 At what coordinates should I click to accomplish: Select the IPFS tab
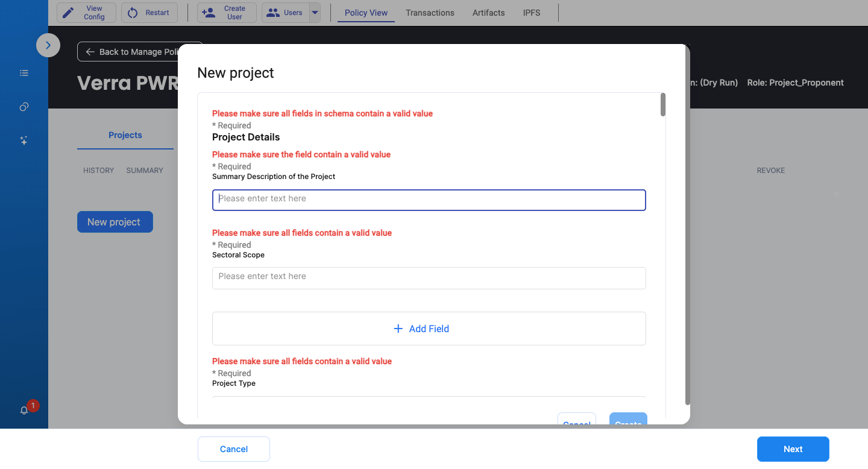click(532, 13)
